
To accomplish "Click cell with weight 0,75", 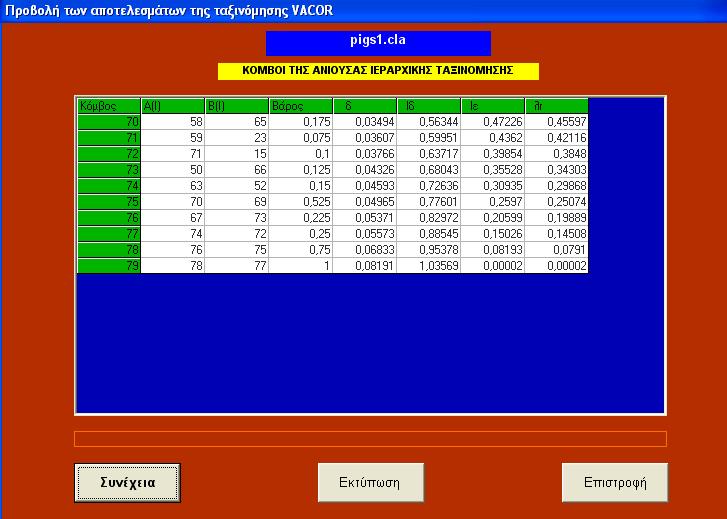I will [300, 250].
